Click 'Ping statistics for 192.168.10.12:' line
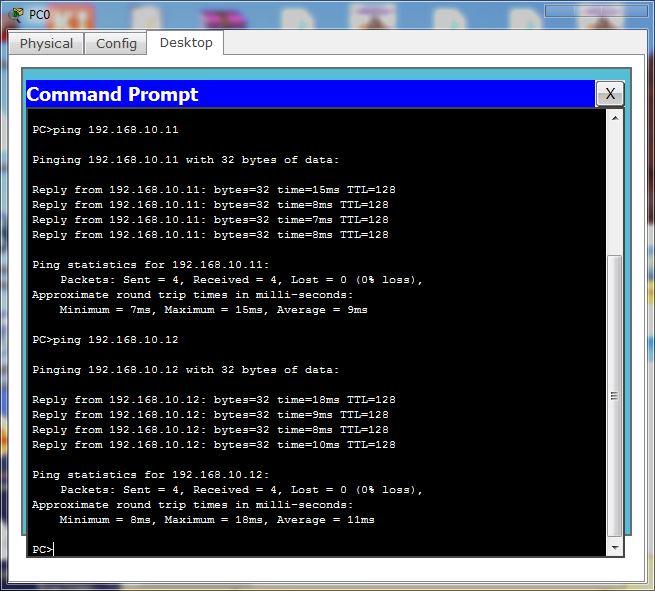655x591 pixels. pos(151,475)
